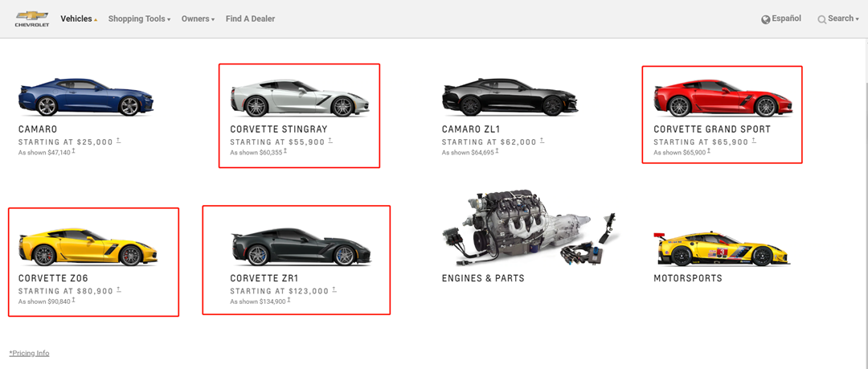Switch the site language to Español
The image size is (868, 369).
pos(787,18)
